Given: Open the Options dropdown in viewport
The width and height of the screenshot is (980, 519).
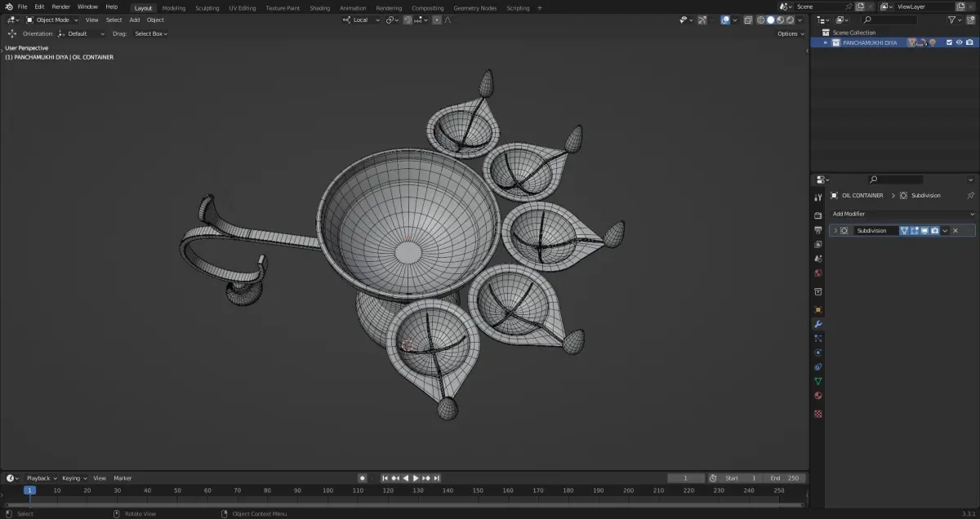Looking at the screenshot, I should point(791,33).
